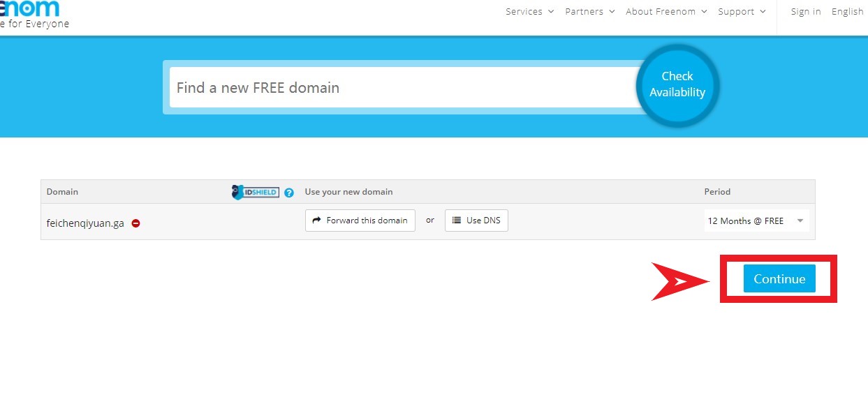Viewport: 868px width, 418px height.
Task: Choose Forward this domain
Action: click(360, 221)
